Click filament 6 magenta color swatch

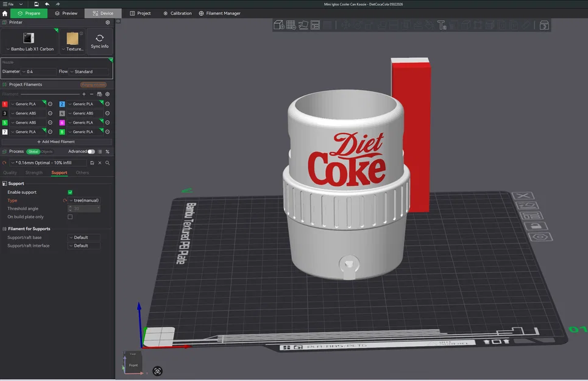62,123
